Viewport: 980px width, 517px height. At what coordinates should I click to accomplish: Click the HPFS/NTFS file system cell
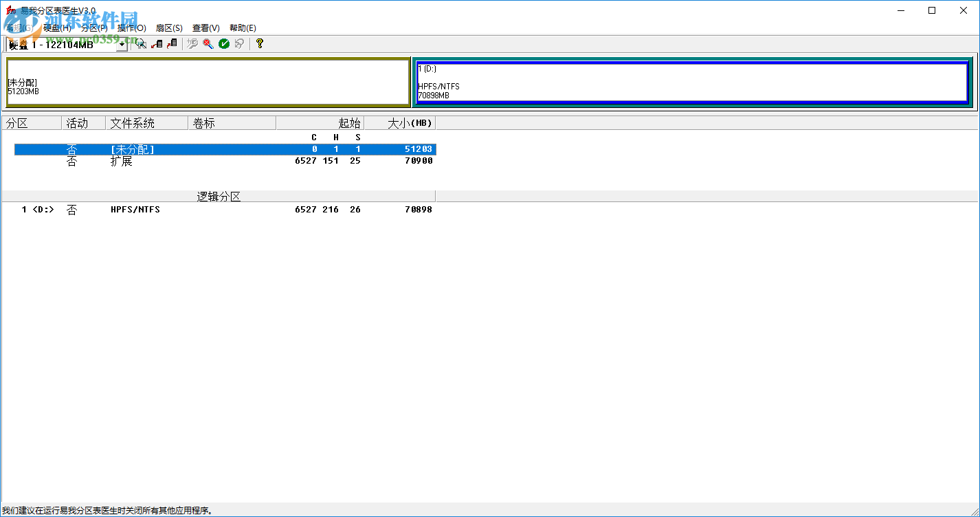pos(135,209)
